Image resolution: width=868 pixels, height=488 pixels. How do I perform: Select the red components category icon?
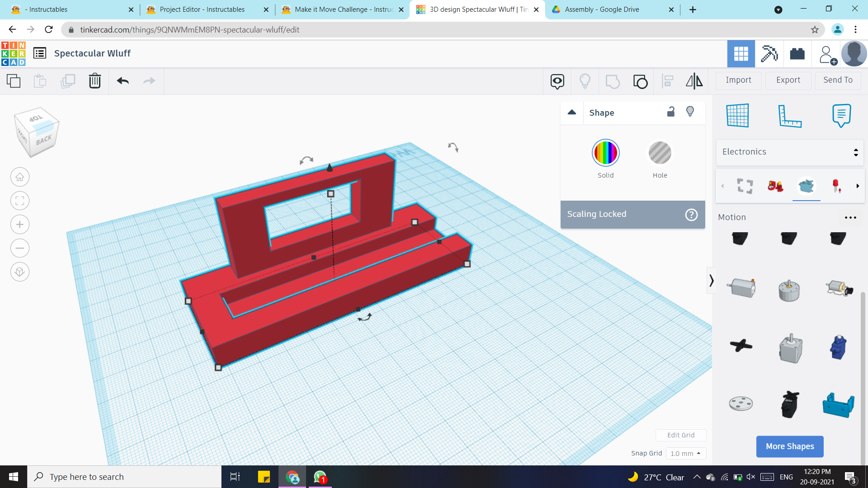775,186
